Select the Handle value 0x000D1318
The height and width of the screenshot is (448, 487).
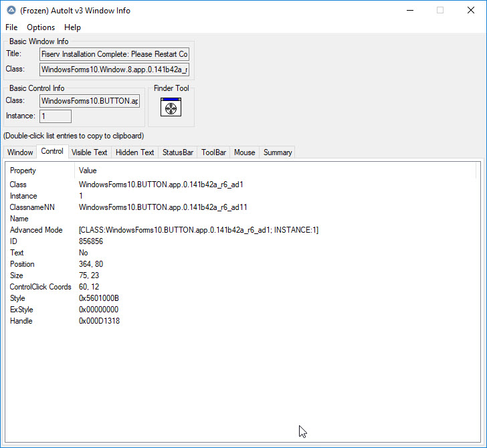click(x=99, y=321)
